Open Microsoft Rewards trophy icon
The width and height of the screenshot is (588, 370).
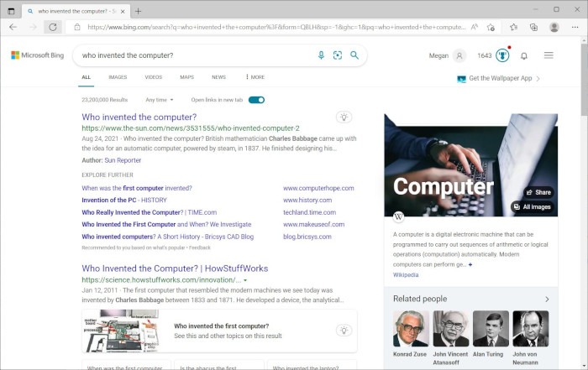[x=502, y=56]
